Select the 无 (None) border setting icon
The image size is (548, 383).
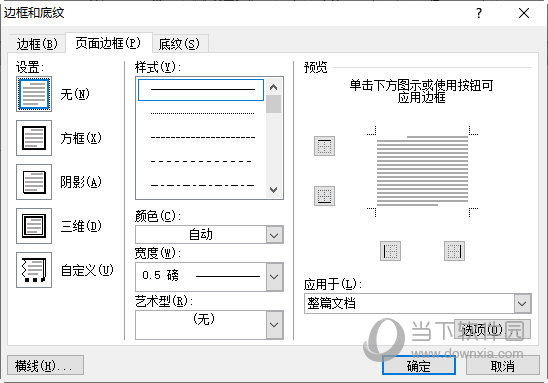[x=34, y=94]
